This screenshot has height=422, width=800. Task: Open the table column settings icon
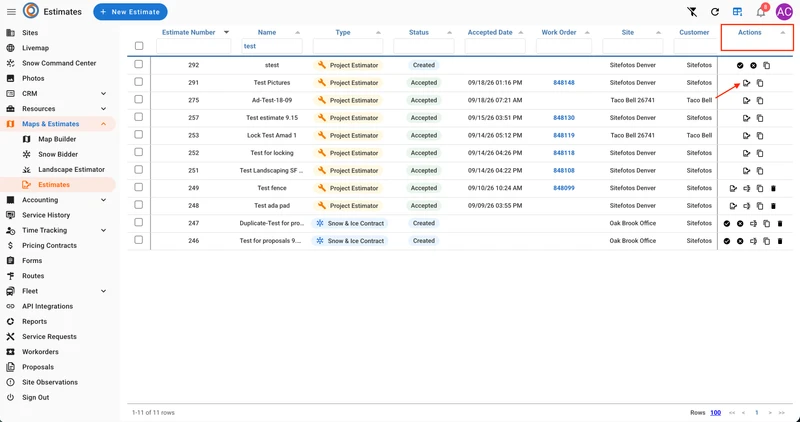pos(737,12)
